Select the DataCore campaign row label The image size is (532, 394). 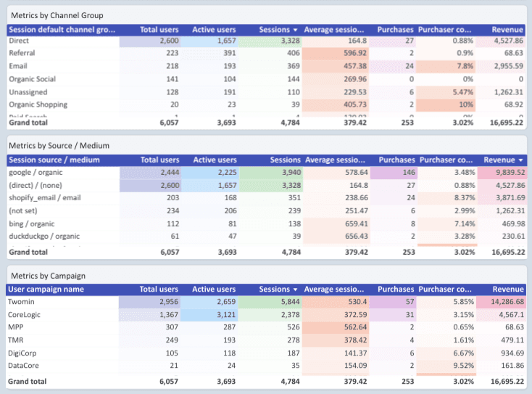click(x=23, y=366)
